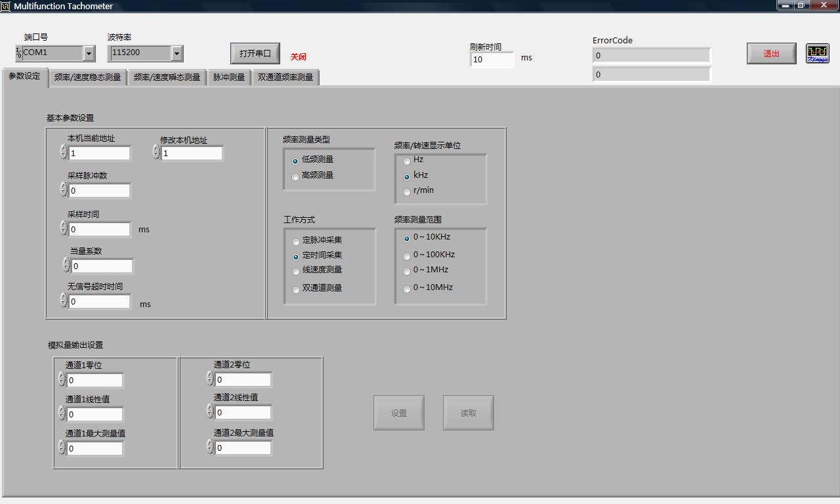Switch to the 脉冲测量 tab
The image size is (840, 504).
228,77
